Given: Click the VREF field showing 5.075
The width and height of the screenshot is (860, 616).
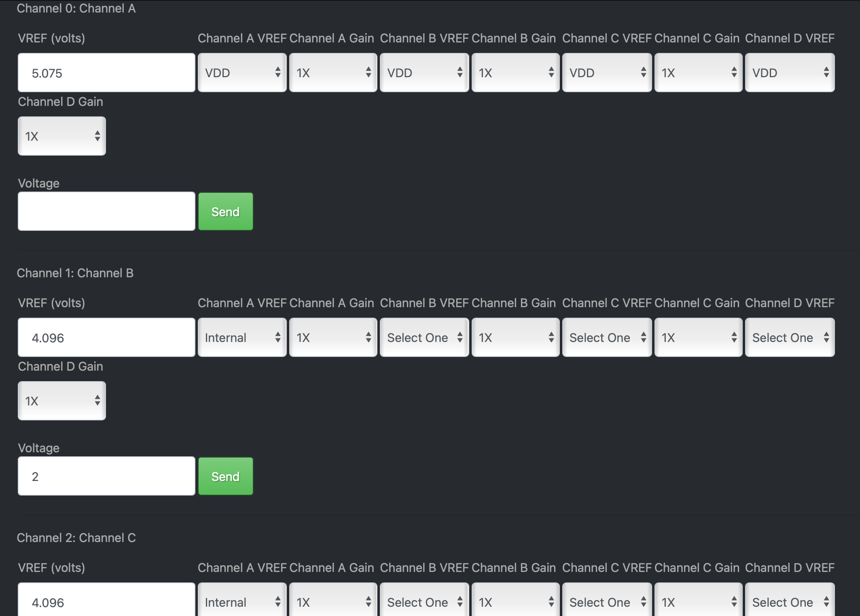Looking at the screenshot, I should pos(106,73).
